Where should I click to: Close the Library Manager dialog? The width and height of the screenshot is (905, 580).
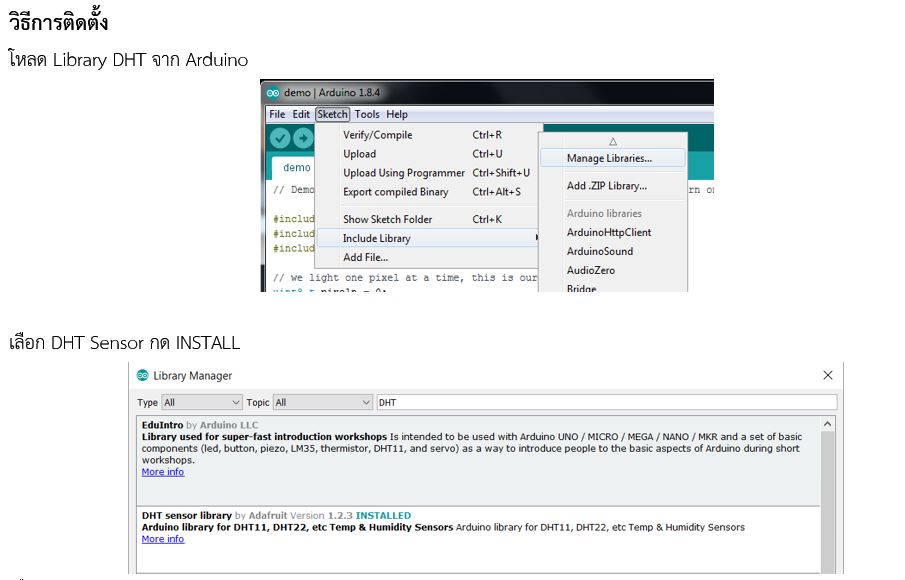click(x=827, y=376)
